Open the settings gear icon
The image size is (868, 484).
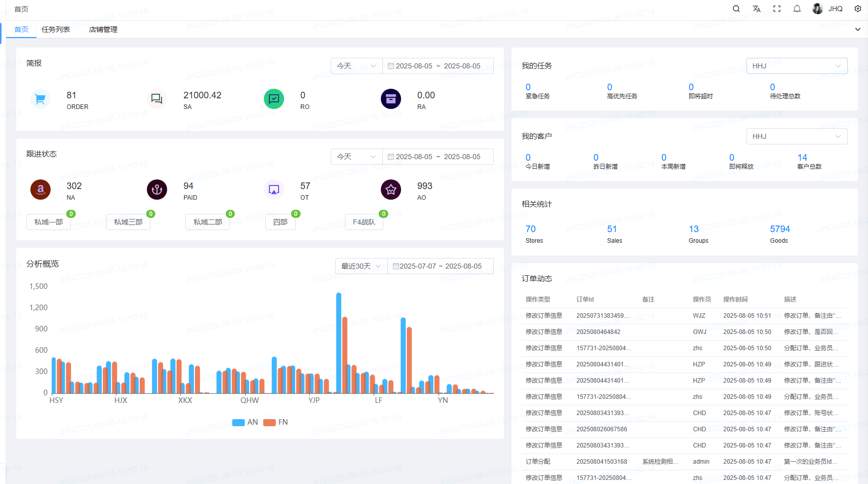(858, 9)
